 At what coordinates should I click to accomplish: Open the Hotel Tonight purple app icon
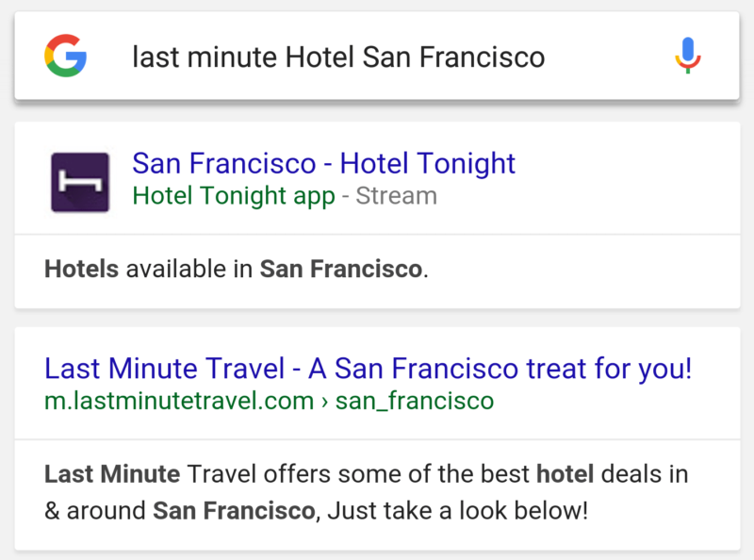(x=80, y=181)
